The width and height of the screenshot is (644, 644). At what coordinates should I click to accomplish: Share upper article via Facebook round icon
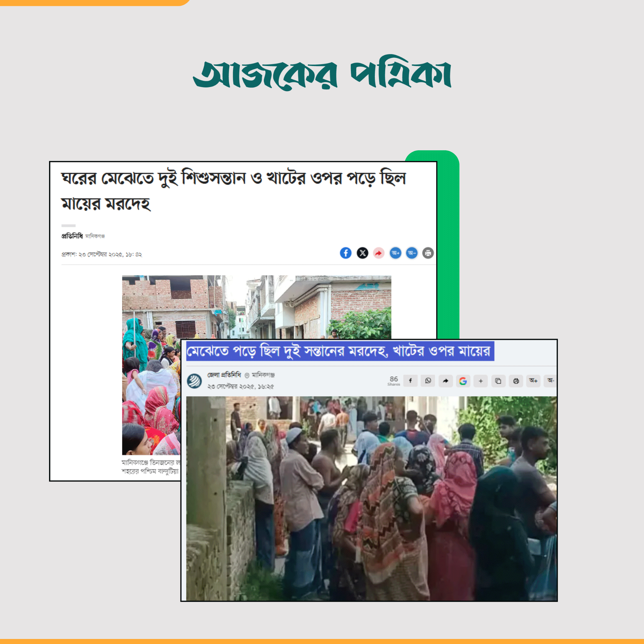click(346, 253)
